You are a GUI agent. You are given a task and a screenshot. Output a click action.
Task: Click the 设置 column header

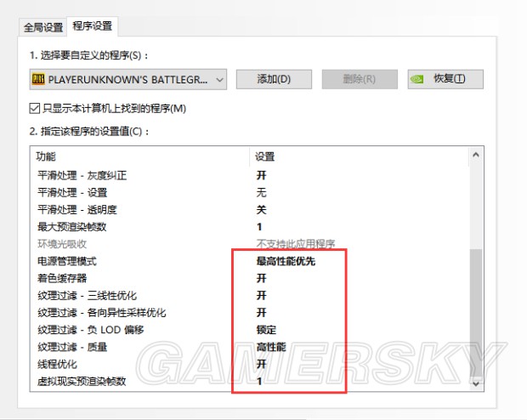click(x=265, y=156)
